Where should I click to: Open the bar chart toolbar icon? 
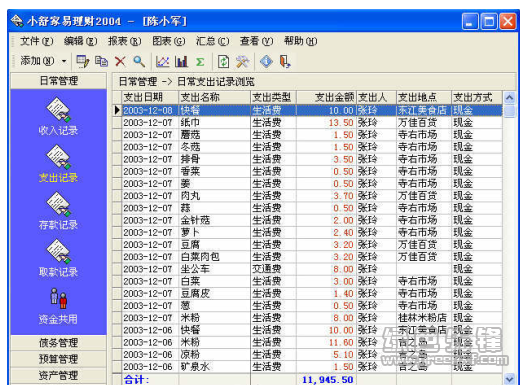pyautogui.click(x=181, y=62)
